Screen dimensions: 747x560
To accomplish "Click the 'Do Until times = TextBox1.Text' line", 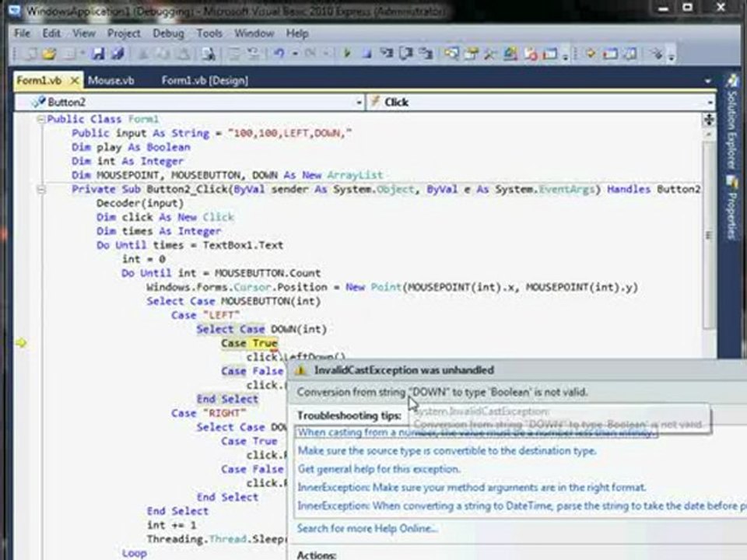I will click(x=190, y=245).
